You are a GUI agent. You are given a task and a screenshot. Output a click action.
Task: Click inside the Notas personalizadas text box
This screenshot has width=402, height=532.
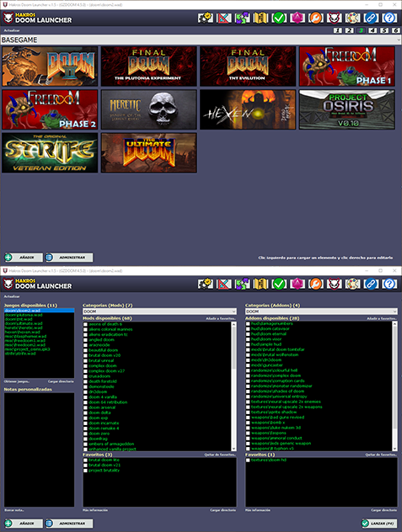click(39, 450)
